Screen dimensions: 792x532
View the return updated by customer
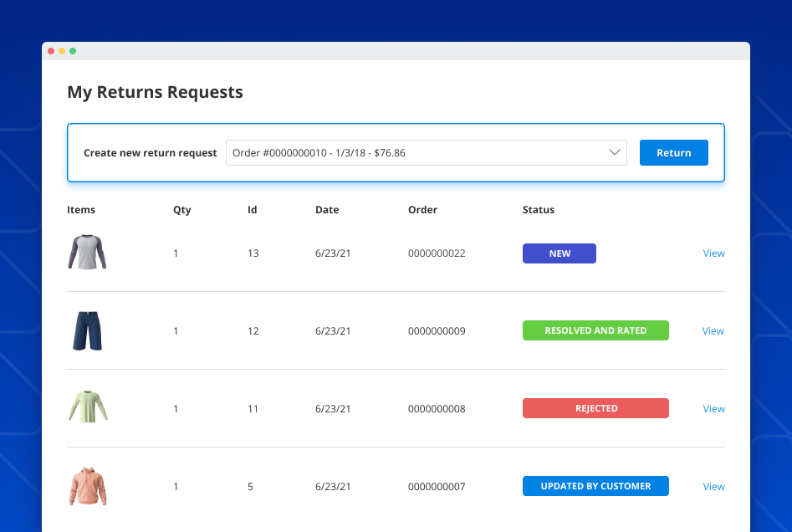(x=713, y=486)
